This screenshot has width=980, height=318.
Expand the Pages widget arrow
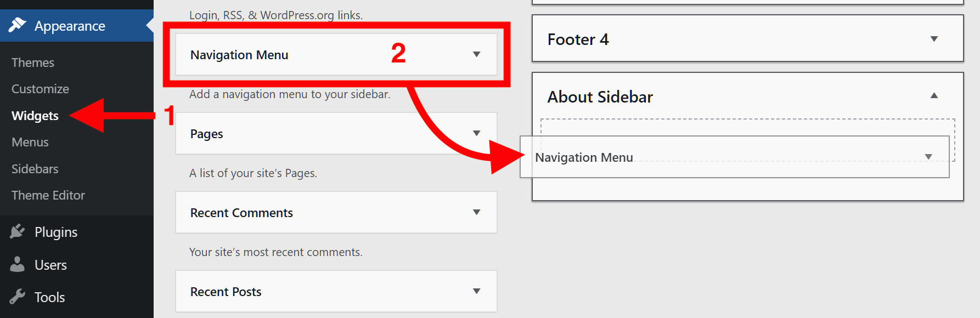(x=476, y=133)
